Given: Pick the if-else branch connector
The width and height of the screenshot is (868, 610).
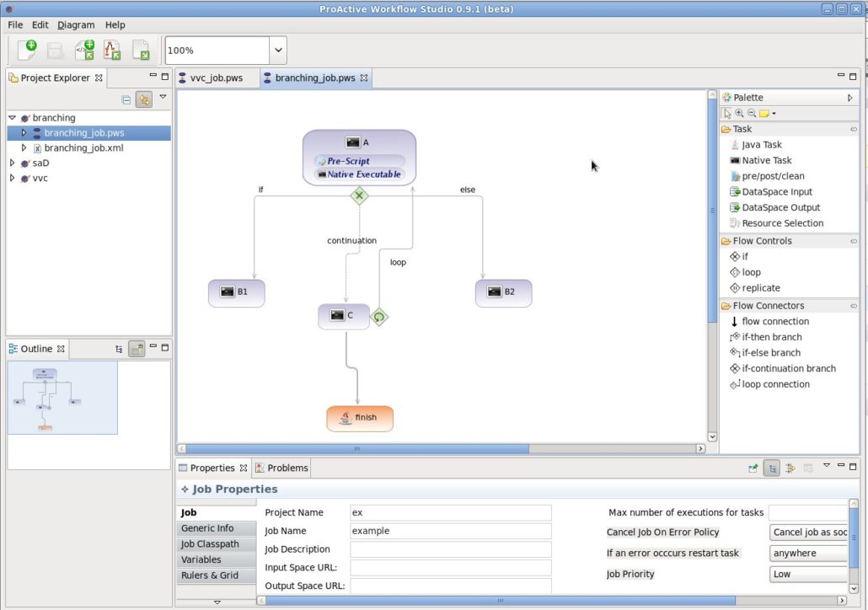Looking at the screenshot, I should point(770,353).
